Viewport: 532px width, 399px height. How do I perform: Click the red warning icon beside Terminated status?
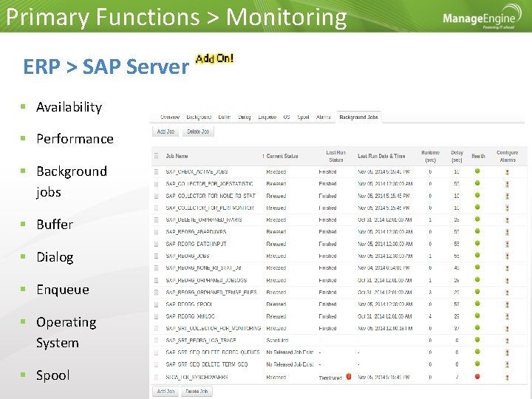point(349,376)
